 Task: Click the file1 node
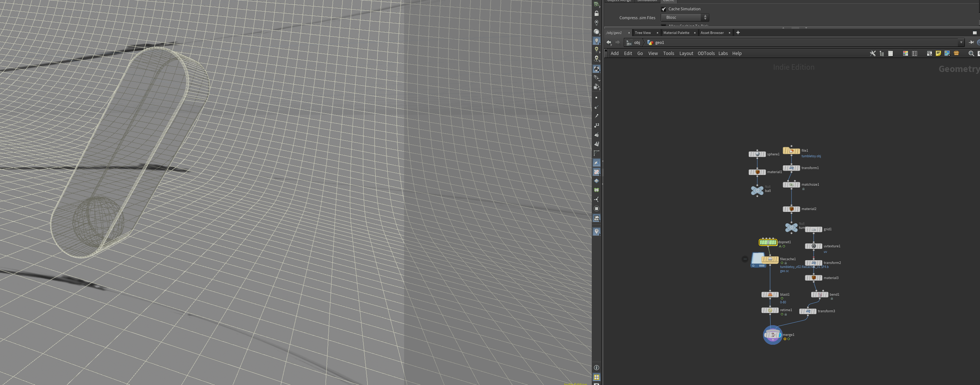tap(791, 151)
